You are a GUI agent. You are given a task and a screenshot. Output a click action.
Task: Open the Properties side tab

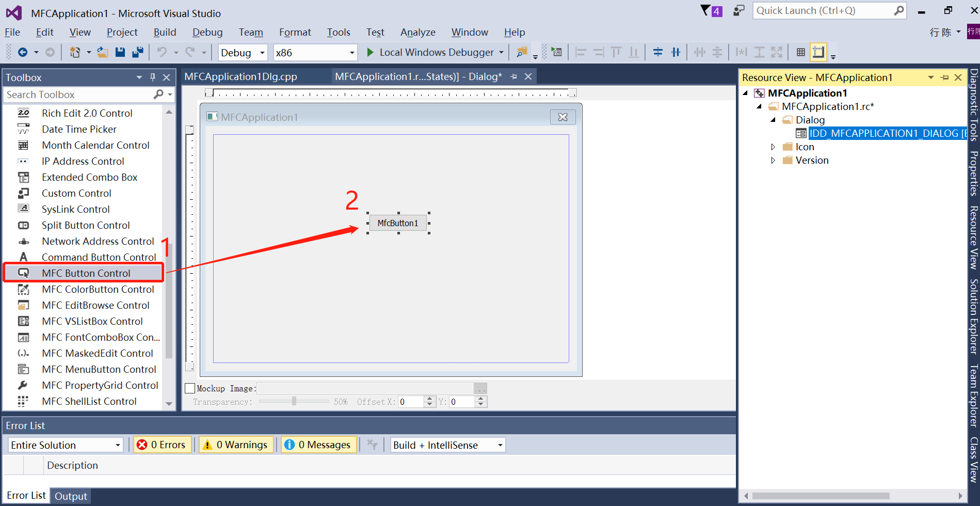(974, 173)
